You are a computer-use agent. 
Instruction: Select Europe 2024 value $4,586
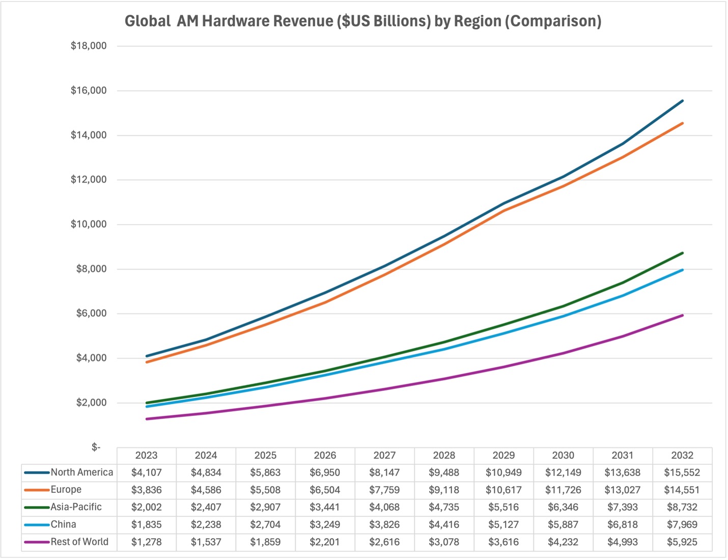click(206, 490)
